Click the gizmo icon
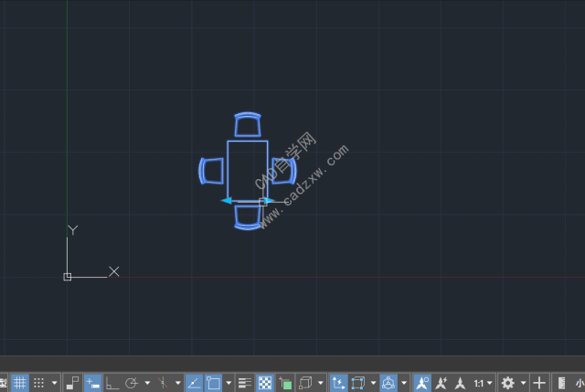Screen dimensions: 585x392 [x=388, y=383]
